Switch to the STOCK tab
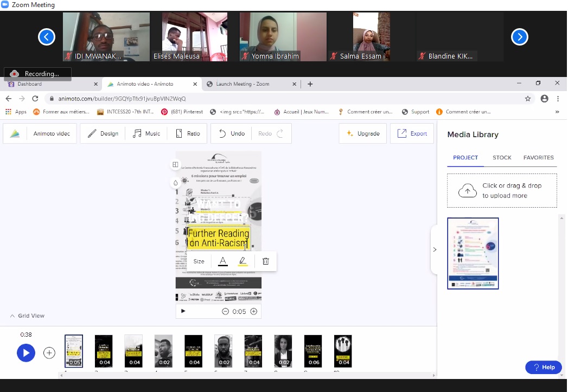The height and width of the screenshot is (392, 568). (x=502, y=158)
